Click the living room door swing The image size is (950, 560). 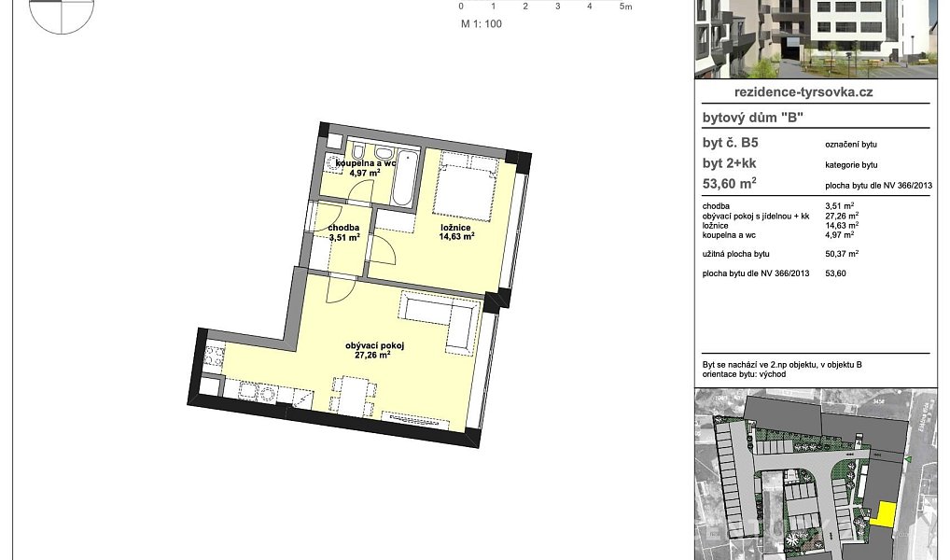coord(342,288)
